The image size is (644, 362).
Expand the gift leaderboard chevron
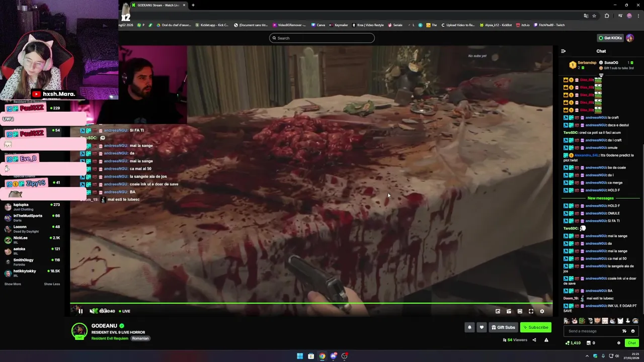601,75
